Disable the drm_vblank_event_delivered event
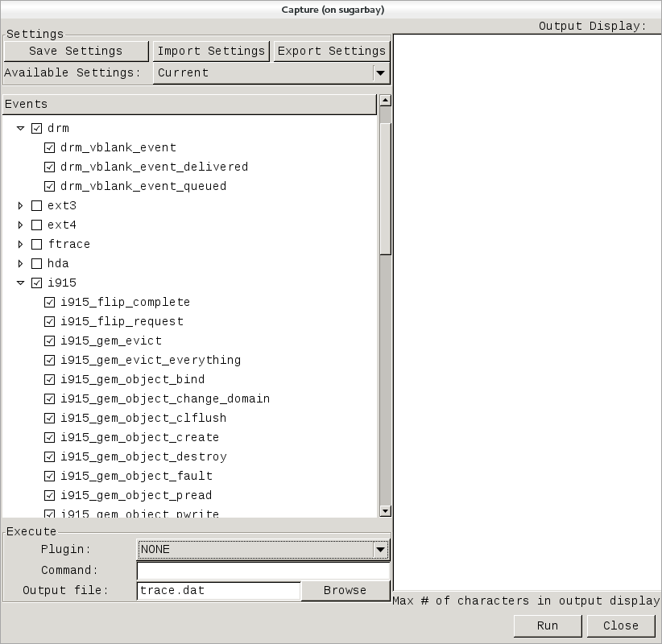This screenshot has width=662, height=644. [49, 167]
